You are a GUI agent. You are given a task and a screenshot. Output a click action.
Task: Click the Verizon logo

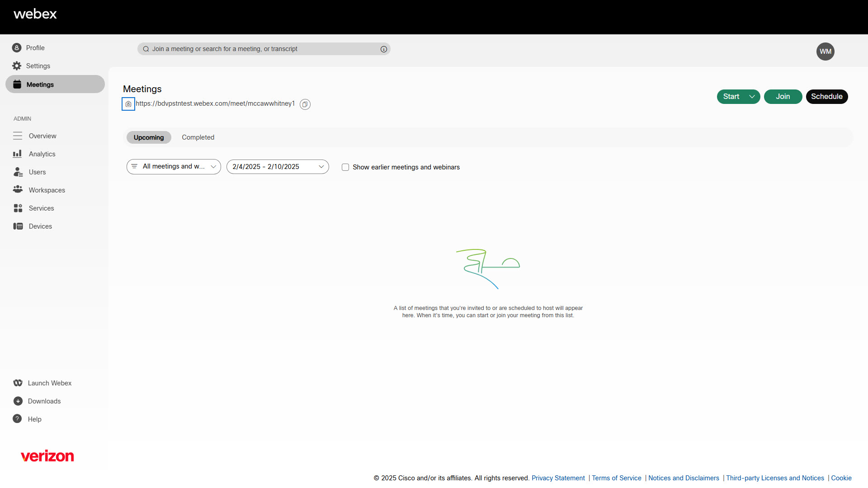point(47,456)
